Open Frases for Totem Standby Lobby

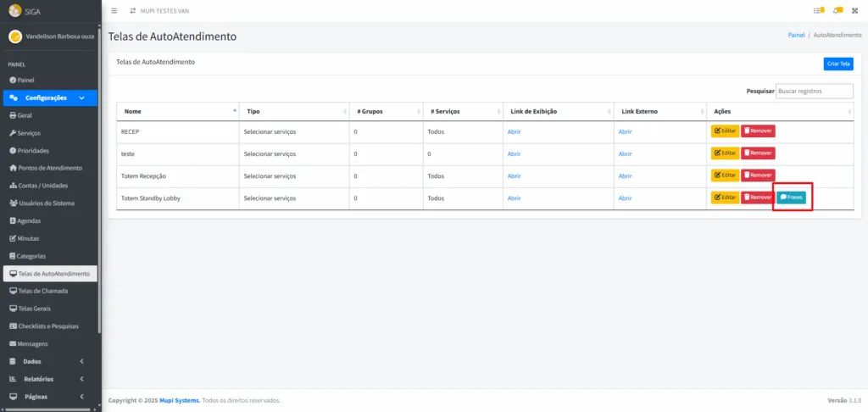point(792,198)
